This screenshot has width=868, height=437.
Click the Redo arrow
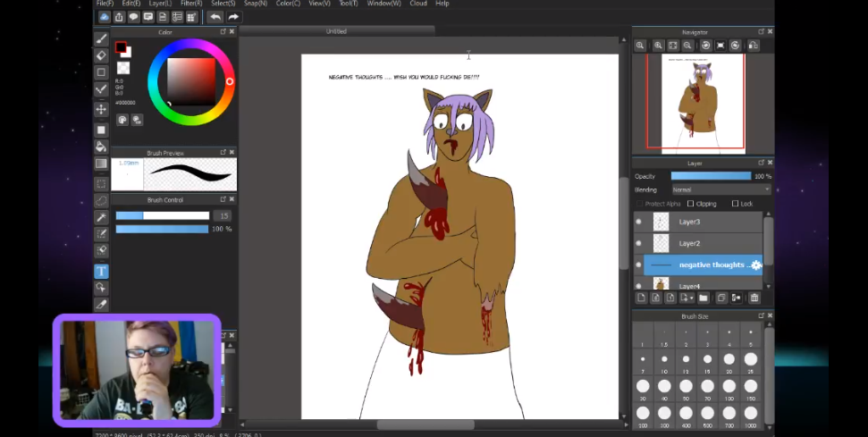(233, 17)
